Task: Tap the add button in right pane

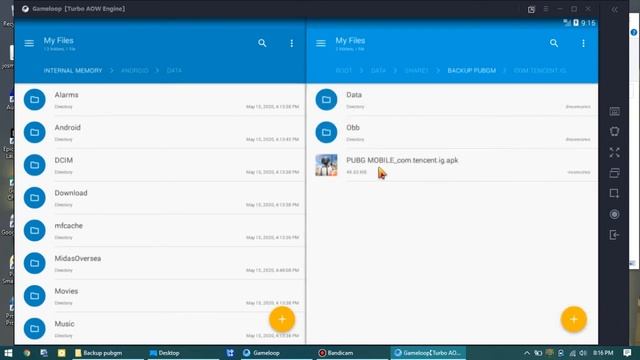Action: [574, 319]
